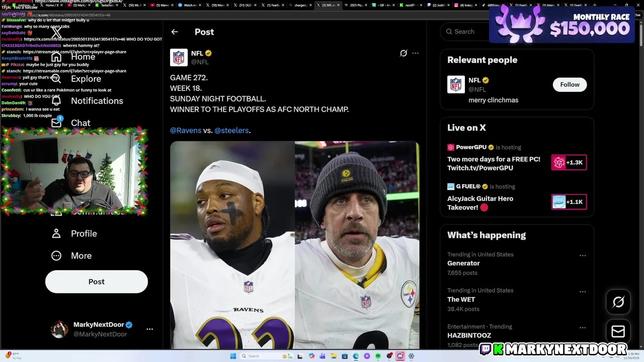Open PowerGPU live broadcast title
The image size is (644, 362).
point(494,163)
